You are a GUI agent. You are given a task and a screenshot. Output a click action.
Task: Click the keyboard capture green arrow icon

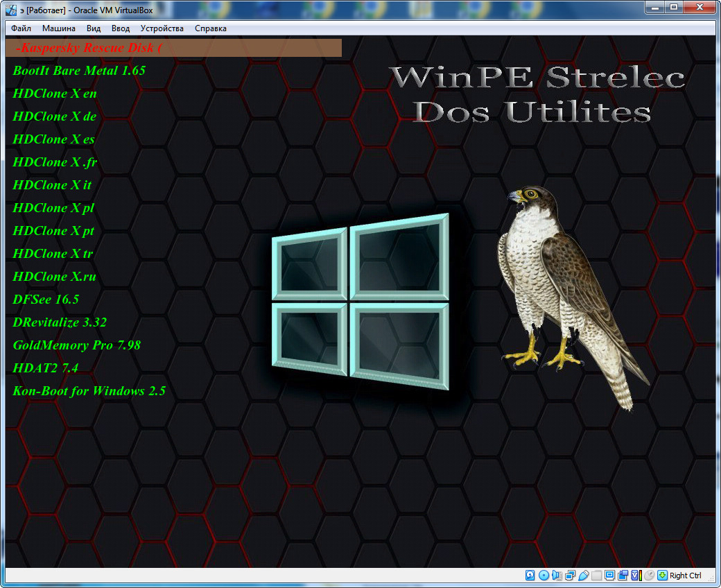662,575
